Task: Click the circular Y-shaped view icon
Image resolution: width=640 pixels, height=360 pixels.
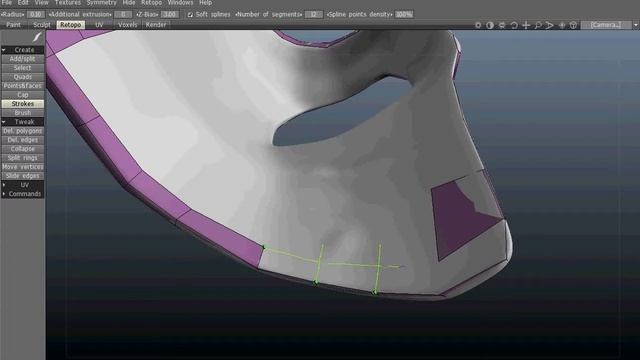Action: [x=573, y=25]
